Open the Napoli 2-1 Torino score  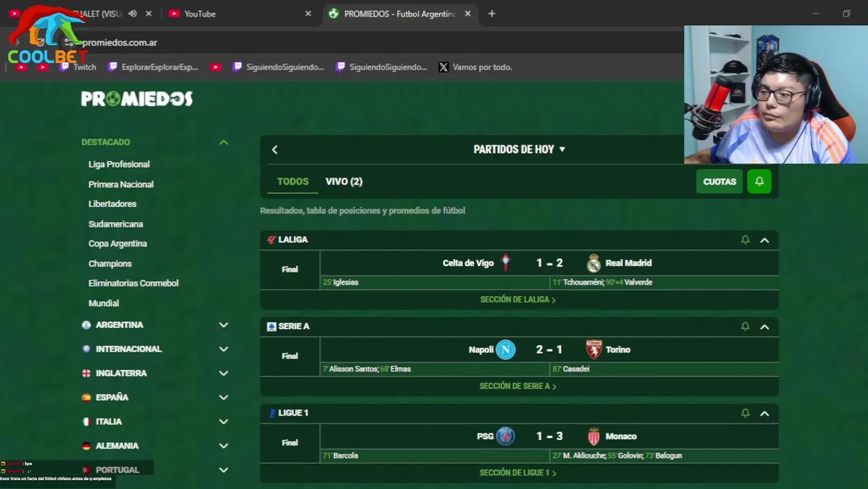pyautogui.click(x=549, y=350)
